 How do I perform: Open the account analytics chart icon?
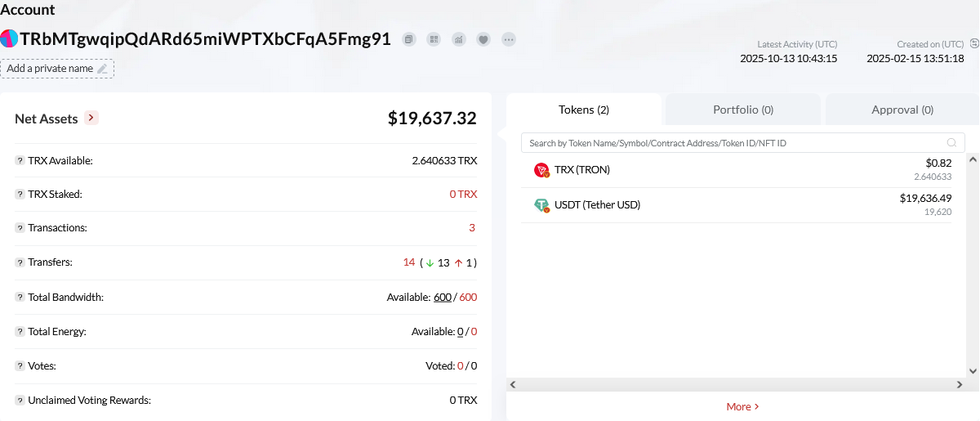pos(459,39)
